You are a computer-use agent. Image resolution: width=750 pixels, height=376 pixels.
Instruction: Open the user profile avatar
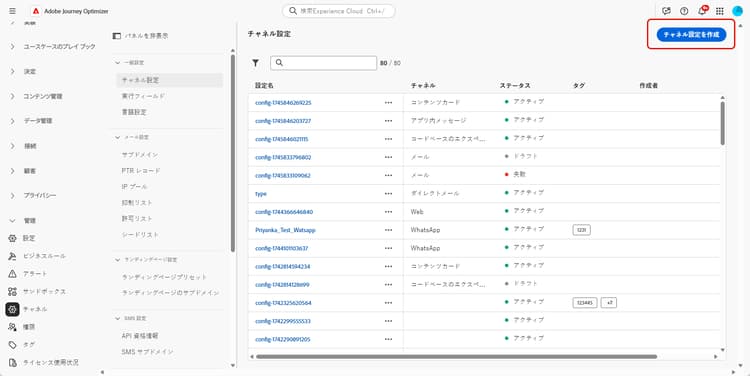pyautogui.click(x=737, y=11)
